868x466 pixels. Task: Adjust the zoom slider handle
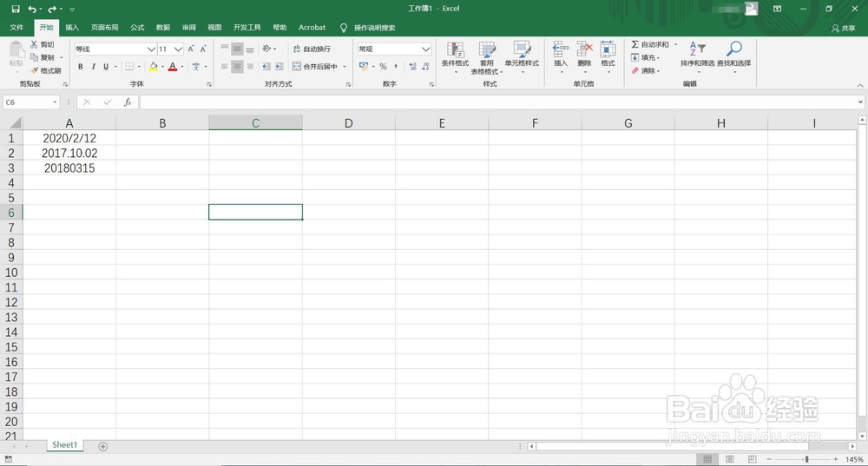coord(807,459)
